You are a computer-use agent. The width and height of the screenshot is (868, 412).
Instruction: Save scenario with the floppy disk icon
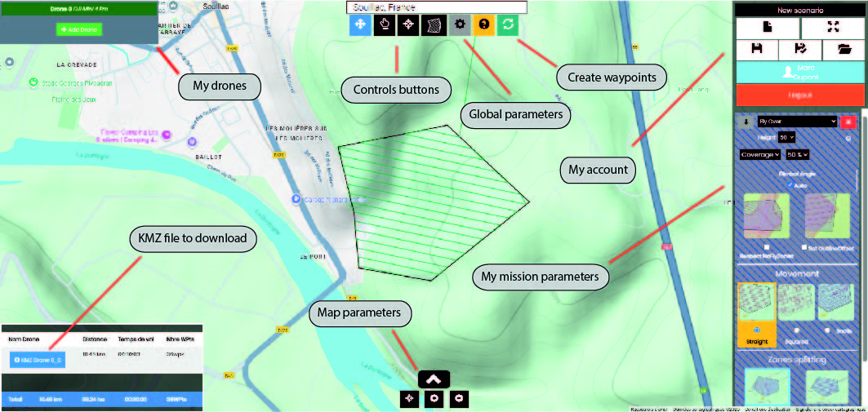(x=757, y=50)
